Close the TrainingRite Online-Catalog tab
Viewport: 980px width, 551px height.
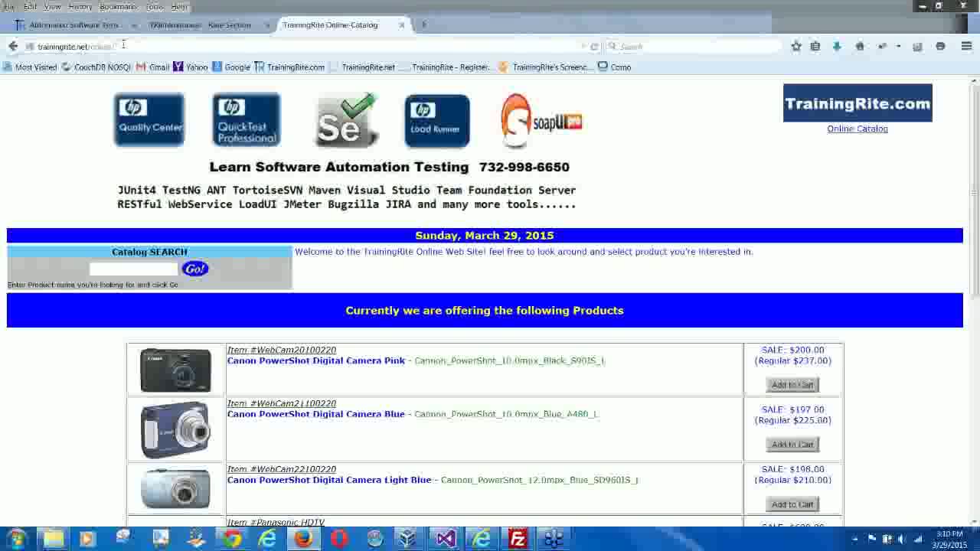pyautogui.click(x=401, y=25)
